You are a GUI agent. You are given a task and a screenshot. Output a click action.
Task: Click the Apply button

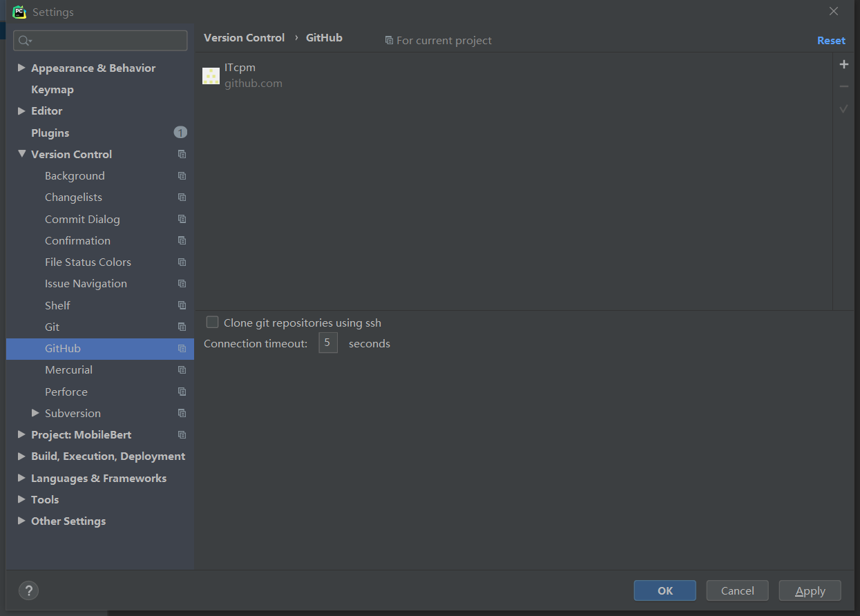point(810,590)
